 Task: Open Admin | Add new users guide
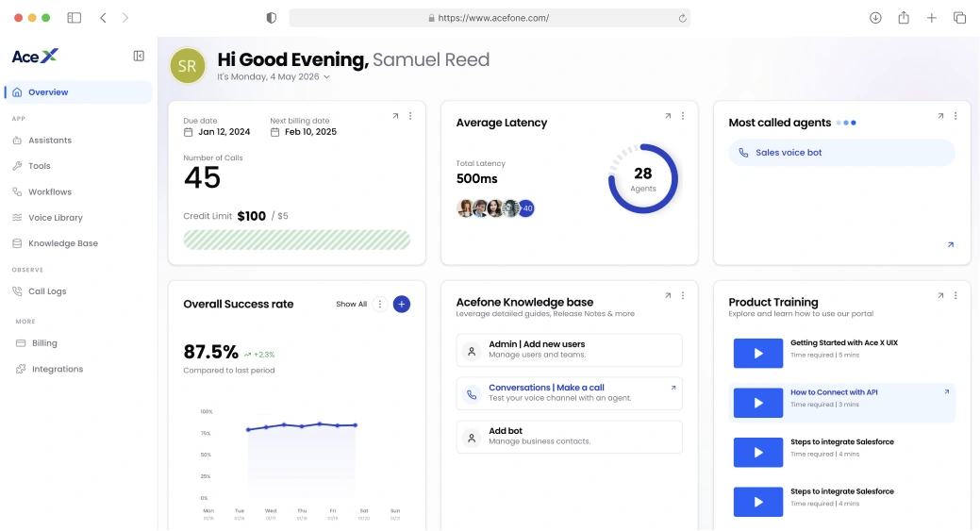tap(570, 350)
